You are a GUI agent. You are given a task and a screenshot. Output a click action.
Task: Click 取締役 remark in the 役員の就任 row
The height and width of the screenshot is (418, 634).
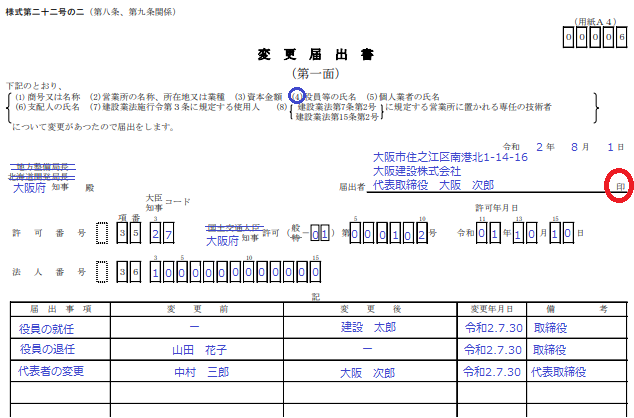click(x=550, y=328)
